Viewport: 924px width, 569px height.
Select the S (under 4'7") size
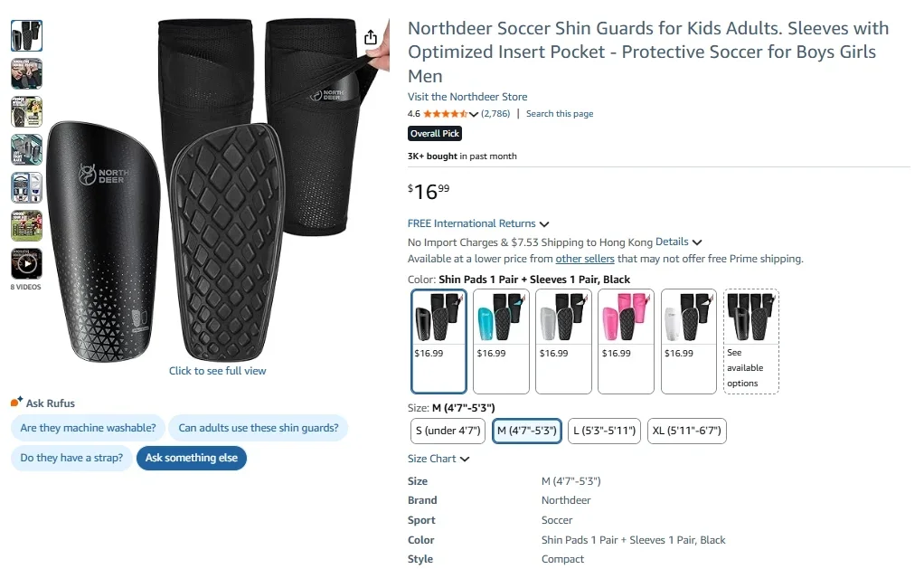[447, 431]
